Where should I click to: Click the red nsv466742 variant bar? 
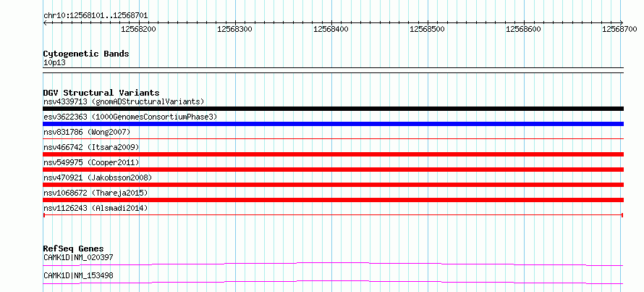[x=333, y=154]
